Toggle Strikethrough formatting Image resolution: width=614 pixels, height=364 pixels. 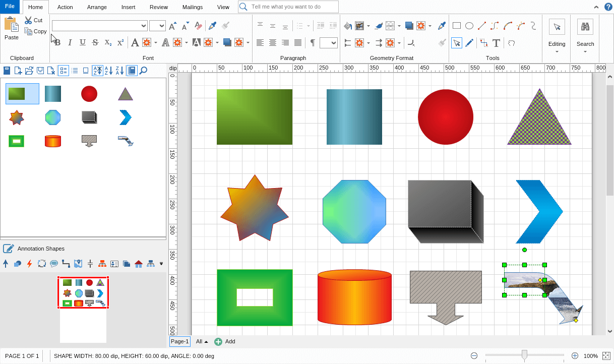(x=95, y=43)
